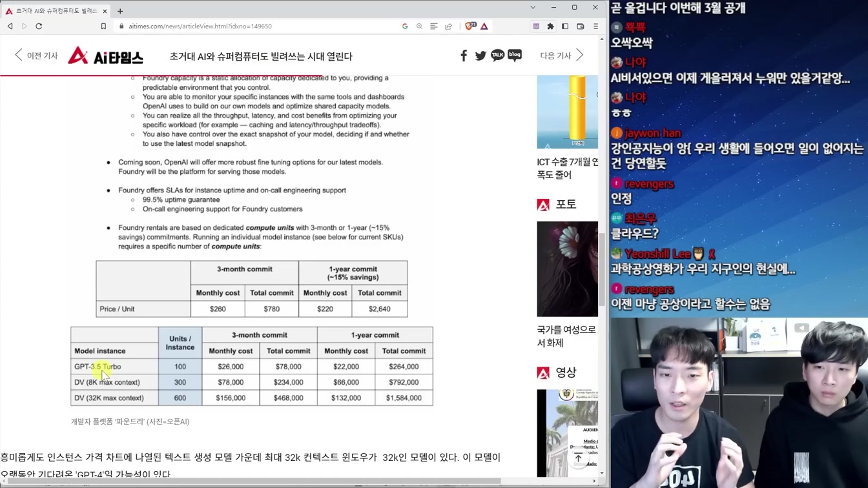Click the browser forward arrow
Image resolution: width=868 pixels, height=488 pixels.
click(x=25, y=26)
